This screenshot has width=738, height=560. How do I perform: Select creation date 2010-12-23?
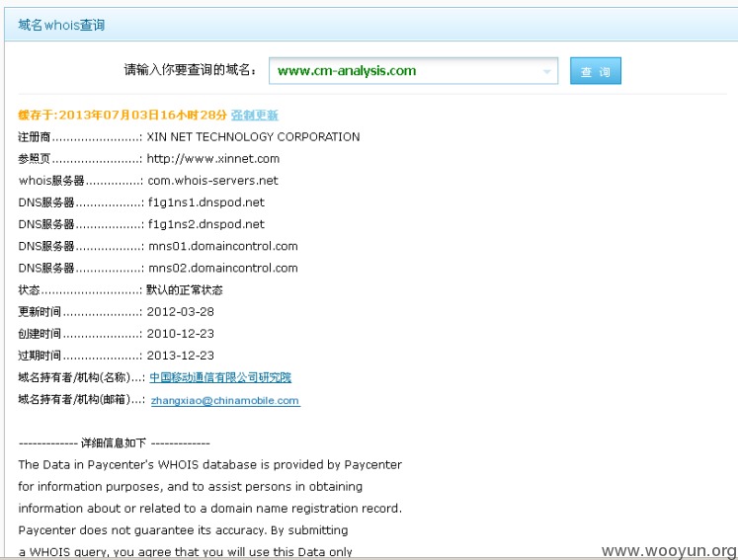tap(180, 334)
